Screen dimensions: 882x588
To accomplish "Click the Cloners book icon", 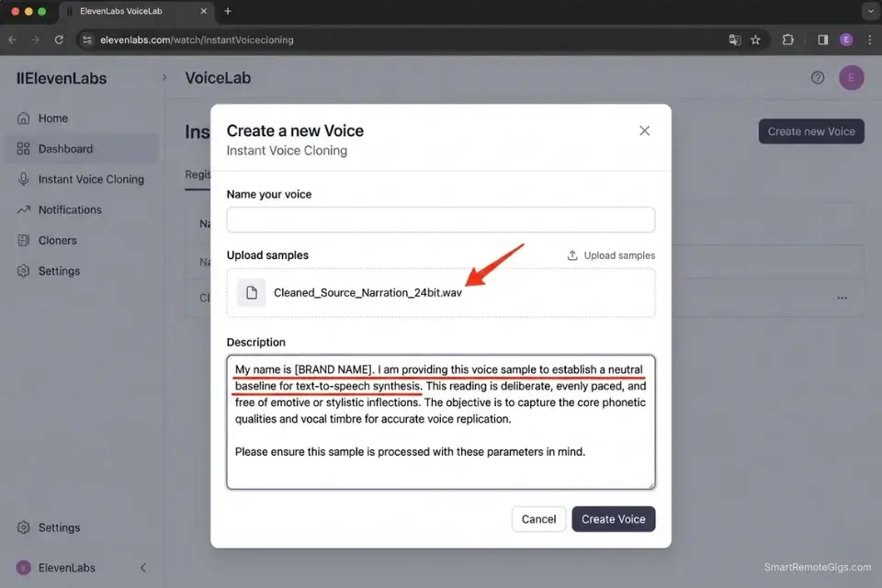I will (23, 241).
